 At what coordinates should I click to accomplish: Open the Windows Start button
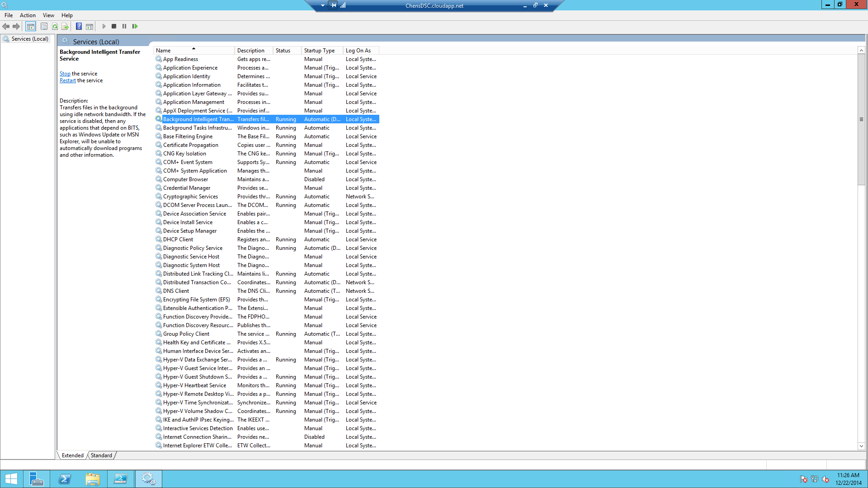[x=11, y=479]
